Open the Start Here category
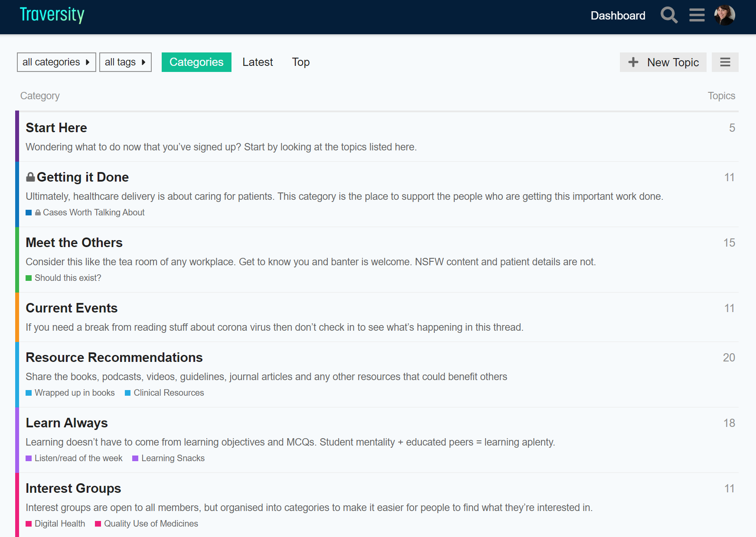 (56, 127)
